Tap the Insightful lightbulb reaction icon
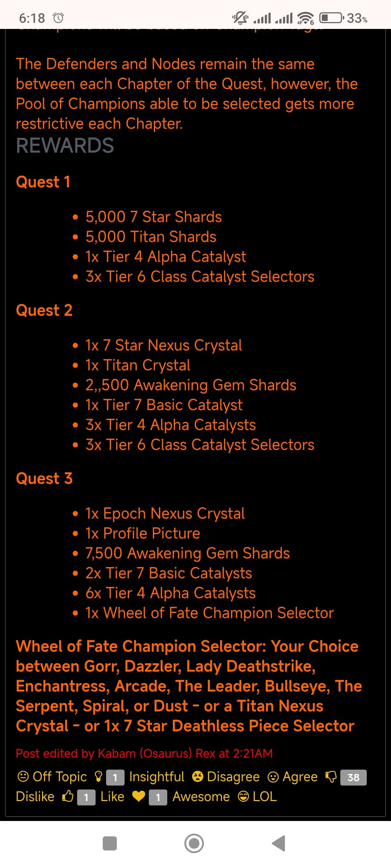The width and height of the screenshot is (391, 868). pyautogui.click(x=98, y=776)
